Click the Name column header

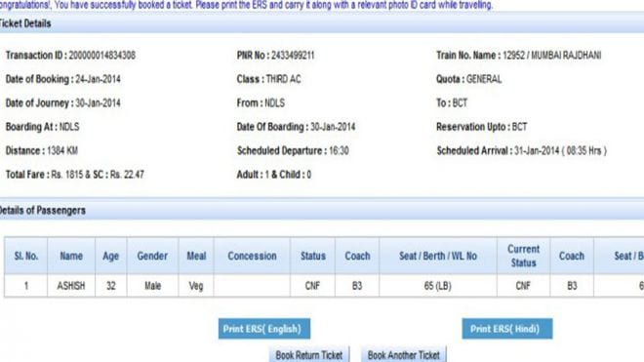pyautogui.click(x=71, y=256)
